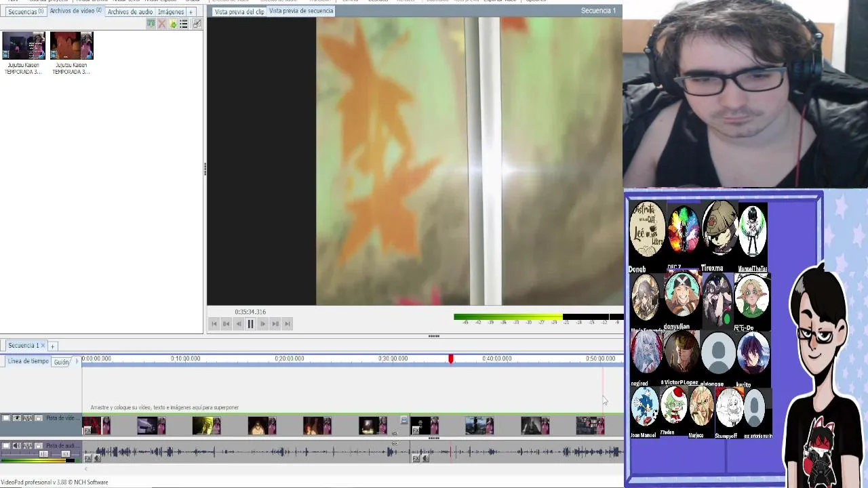Jump to sequence start in preview controls
Image resolution: width=868 pixels, height=488 pixels.
[214, 324]
